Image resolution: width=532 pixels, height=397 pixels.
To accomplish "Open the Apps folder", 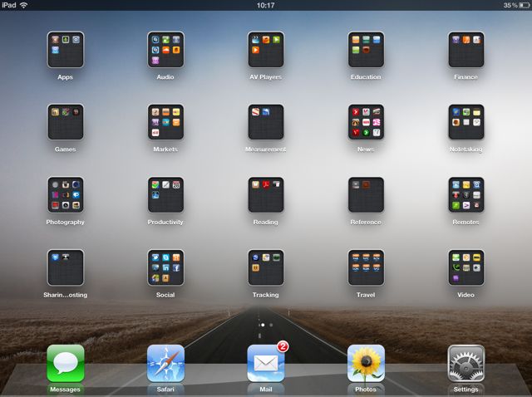I will [66, 50].
